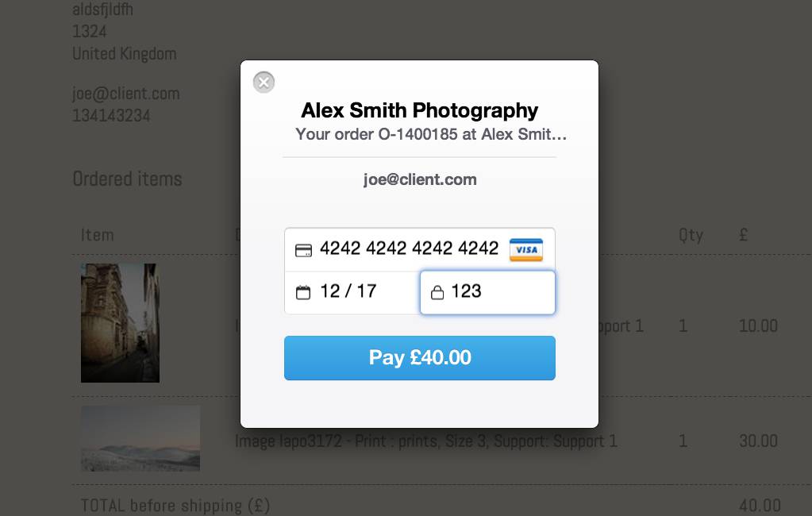Select the expiry date 12 / 17 field
Image resolution: width=812 pixels, height=516 pixels.
352,293
